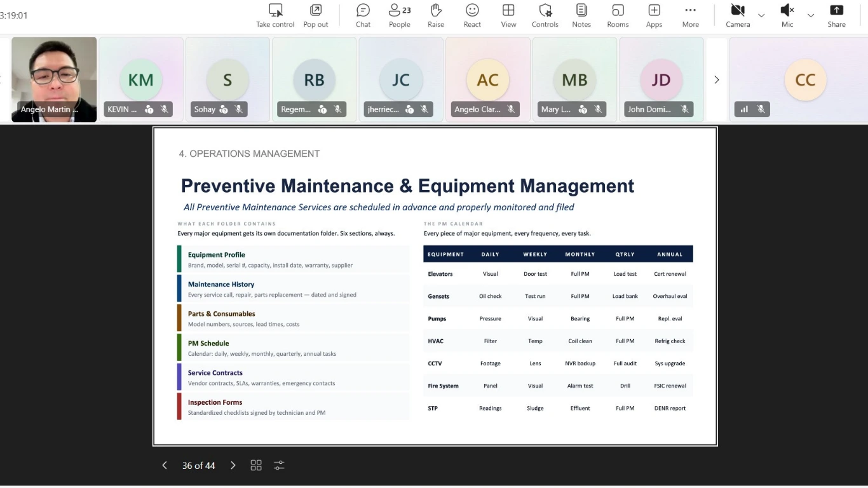The height and width of the screenshot is (488, 868).
Task: Open the Chat panel
Action: 363,16
